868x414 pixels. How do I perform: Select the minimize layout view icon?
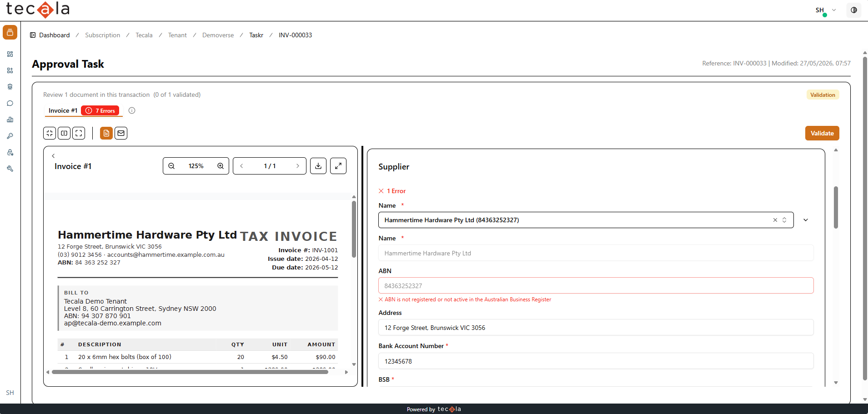50,133
